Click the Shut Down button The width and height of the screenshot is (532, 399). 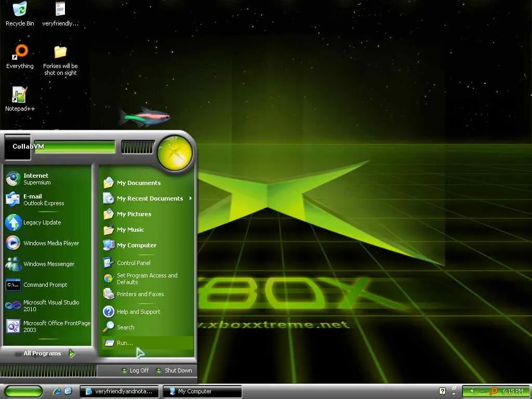tap(174, 370)
